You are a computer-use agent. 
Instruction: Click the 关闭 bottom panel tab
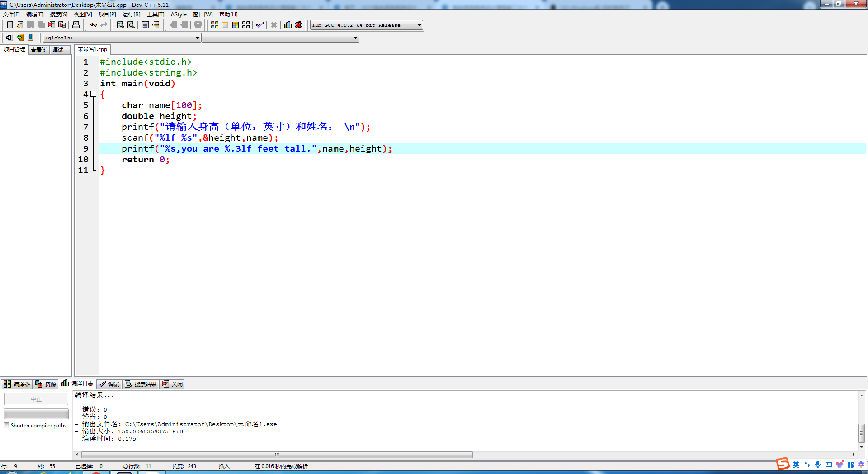pos(172,384)
